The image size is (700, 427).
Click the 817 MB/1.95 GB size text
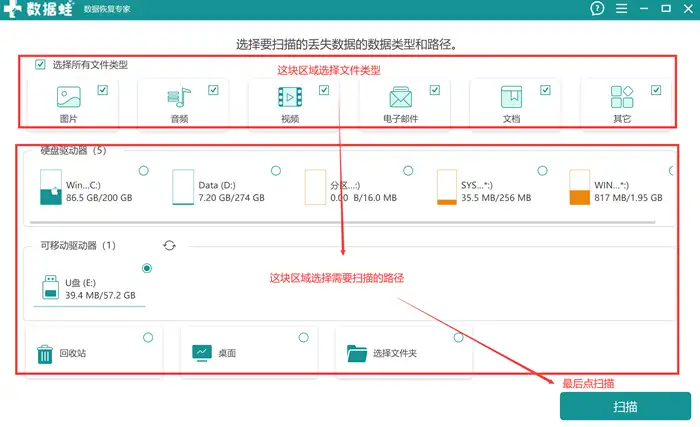[x=628, y=197]
